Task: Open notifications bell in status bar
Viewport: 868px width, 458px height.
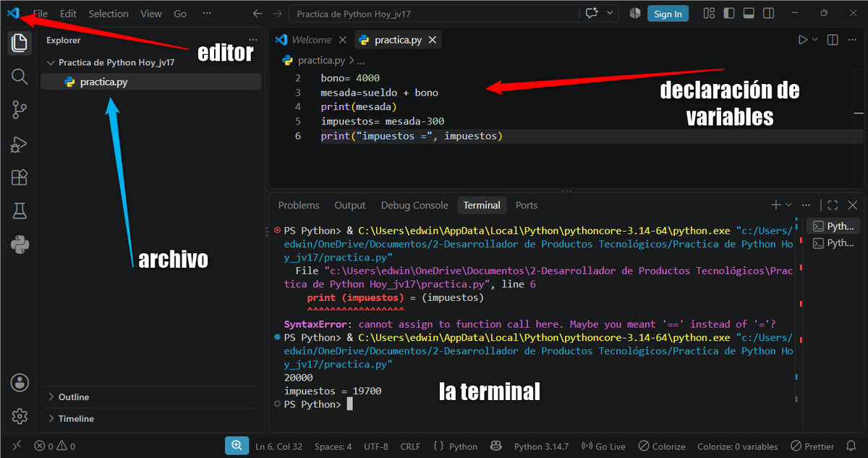Action: coord(851,446)
